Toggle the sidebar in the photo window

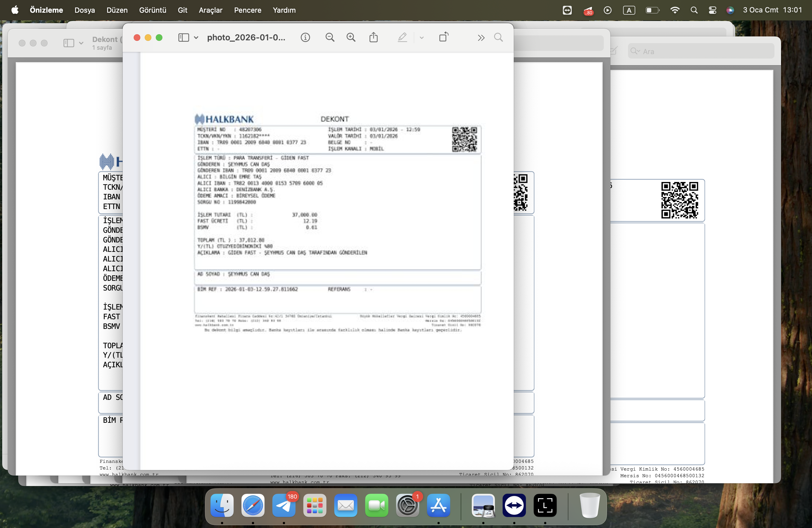184,38
